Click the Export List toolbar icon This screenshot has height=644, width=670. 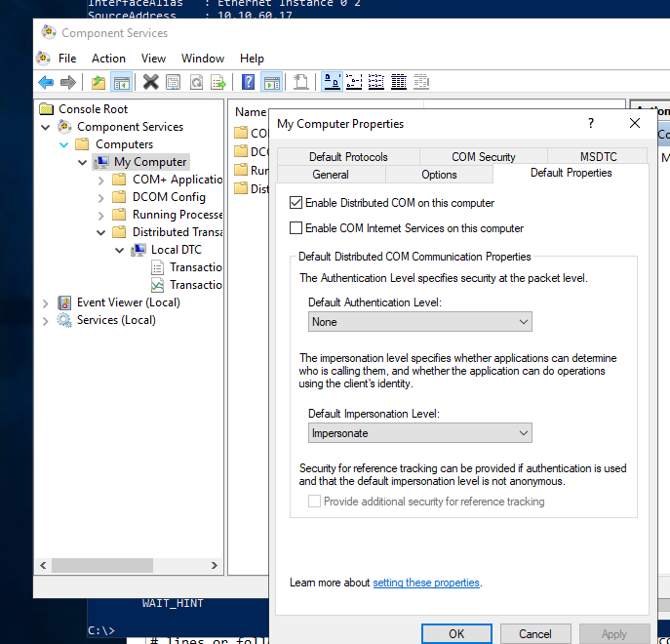[x=218, y=82]
